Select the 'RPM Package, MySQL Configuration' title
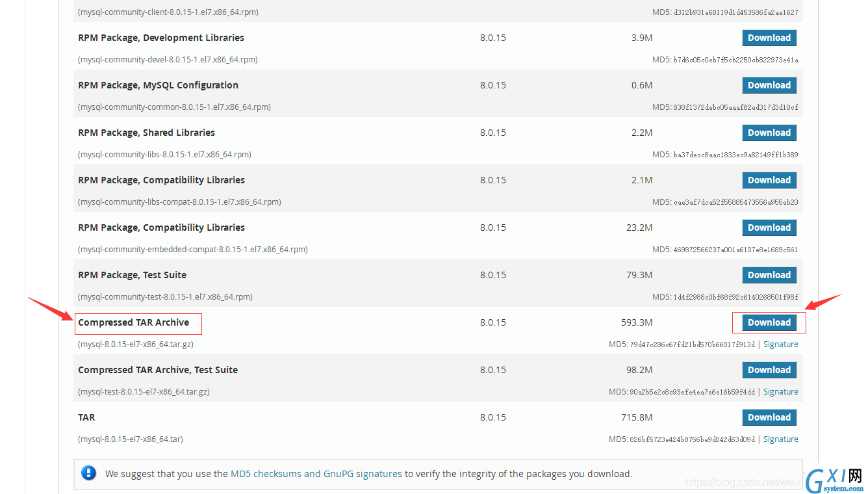 (x=158, y=85)
